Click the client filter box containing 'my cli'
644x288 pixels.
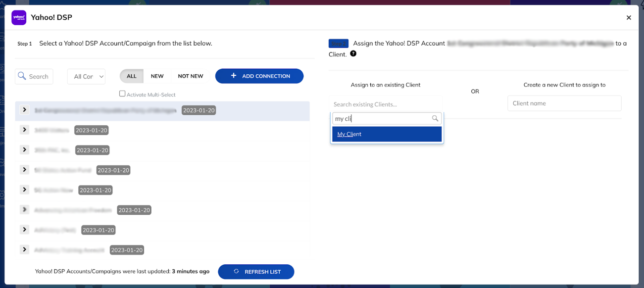pyautogui.click(x=387, y=118)
